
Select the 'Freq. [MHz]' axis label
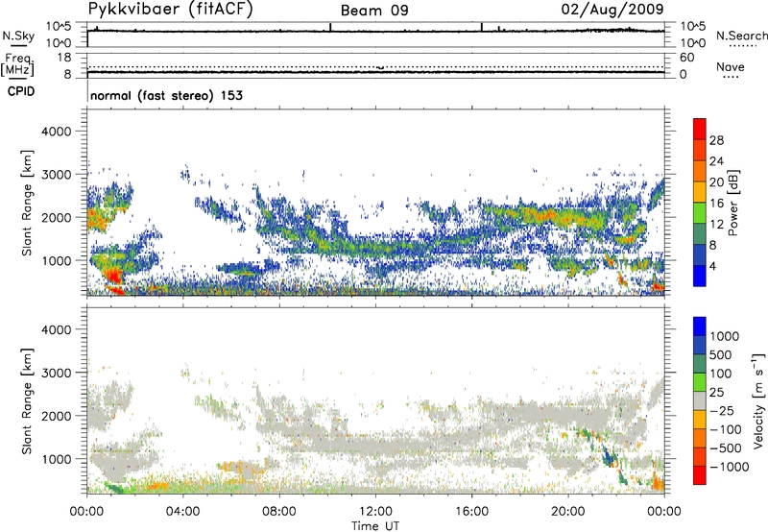coord(18,65)
